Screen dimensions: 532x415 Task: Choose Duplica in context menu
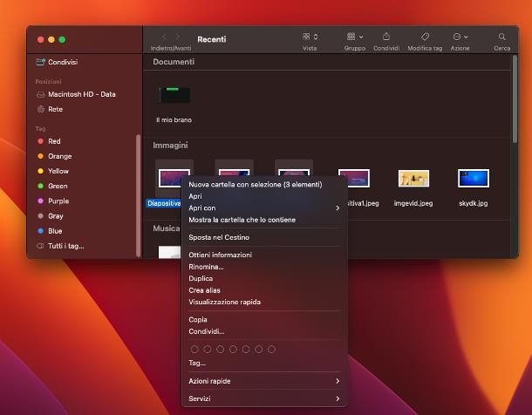264,278
